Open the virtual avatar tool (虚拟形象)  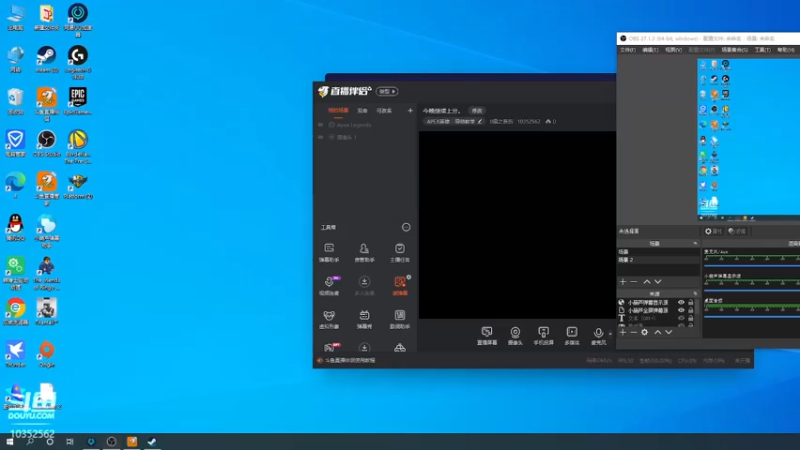[x=329, y=319]
